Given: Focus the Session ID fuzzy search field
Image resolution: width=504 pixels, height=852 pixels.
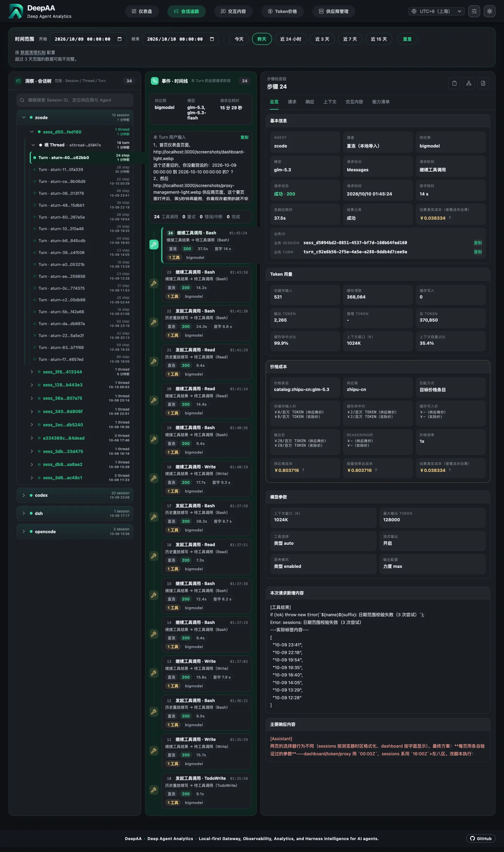Looking at the screenshot, I should point(75,100).
